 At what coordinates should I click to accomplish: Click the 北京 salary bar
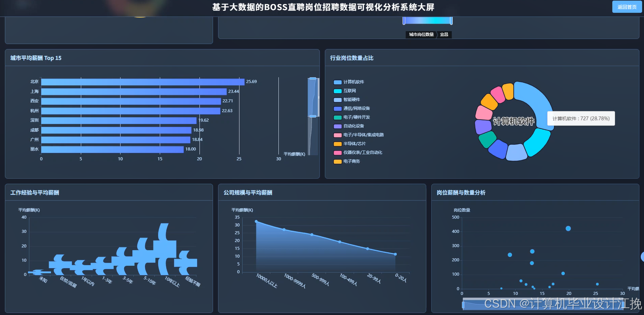click(x=143, y=82)
